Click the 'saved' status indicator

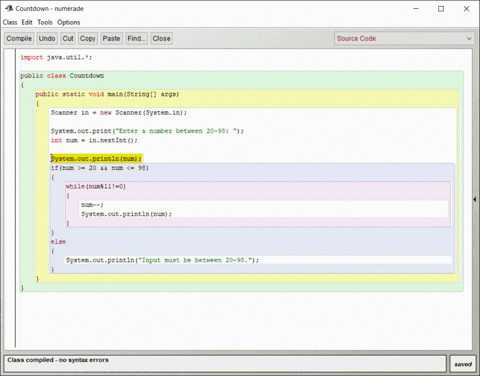click(x=463, y=364)
